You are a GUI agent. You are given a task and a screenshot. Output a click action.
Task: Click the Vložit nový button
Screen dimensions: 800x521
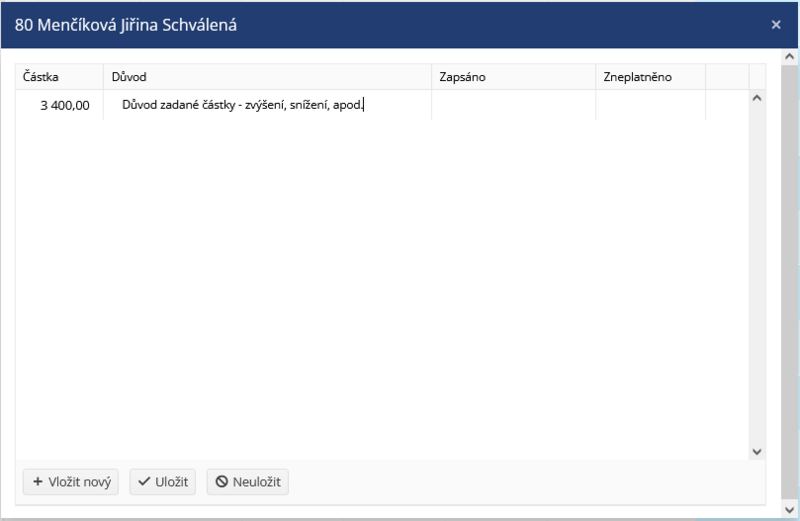coord(71,482)
